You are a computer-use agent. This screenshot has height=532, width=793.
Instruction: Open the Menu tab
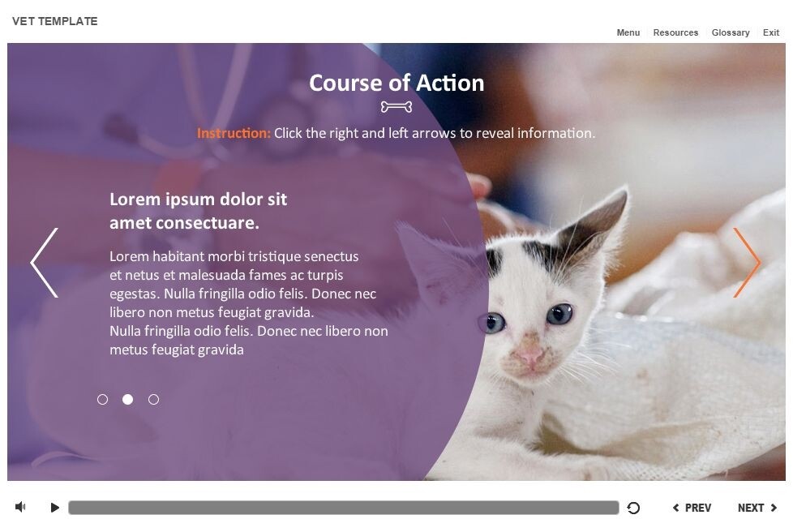pos(628,32)
